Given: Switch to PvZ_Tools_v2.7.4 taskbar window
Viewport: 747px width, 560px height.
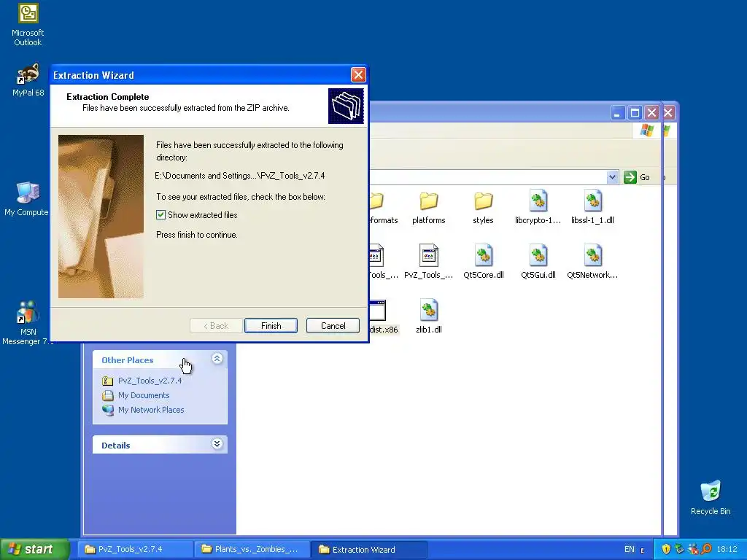Looking at the screenshot, I should [x=135, y=549].
